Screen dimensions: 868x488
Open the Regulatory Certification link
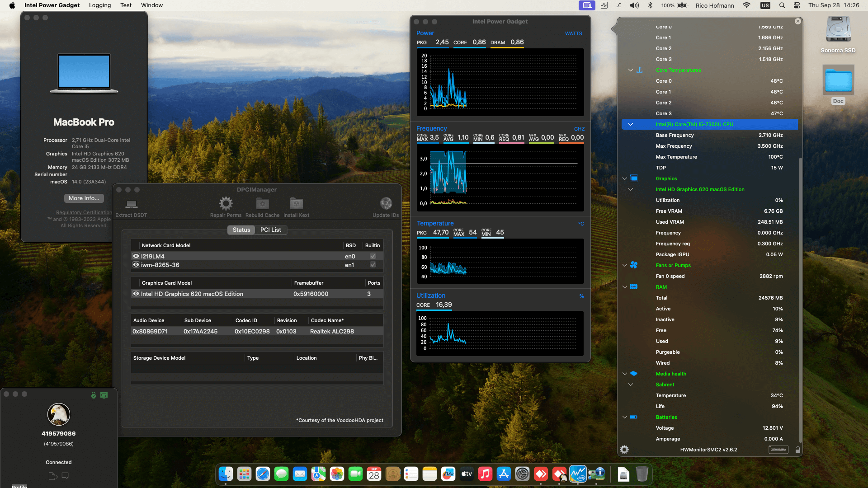point(84,212)
